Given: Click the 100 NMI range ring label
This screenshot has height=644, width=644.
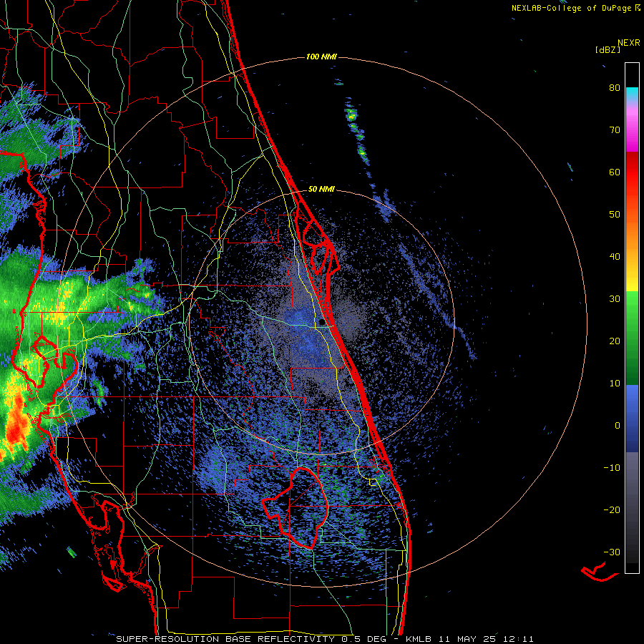Looking at the screenshot, I should 321,57.
